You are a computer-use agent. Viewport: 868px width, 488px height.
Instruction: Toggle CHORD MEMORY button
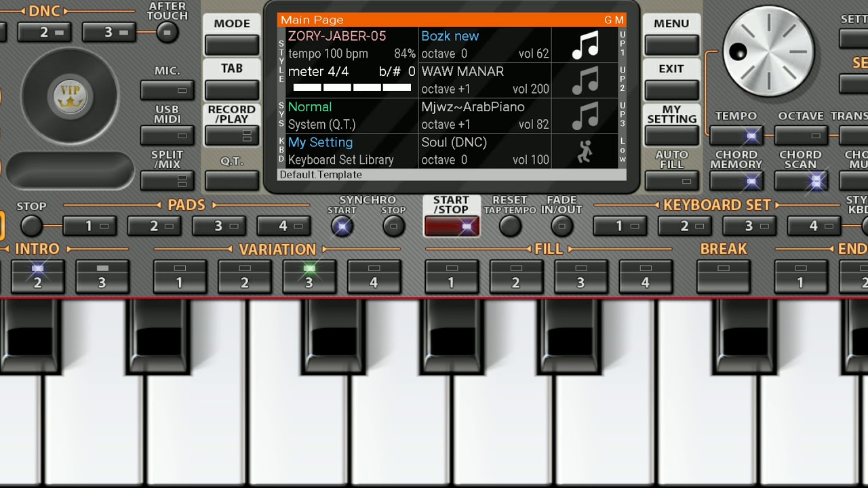pyautogui.click(x=736, y=180)
